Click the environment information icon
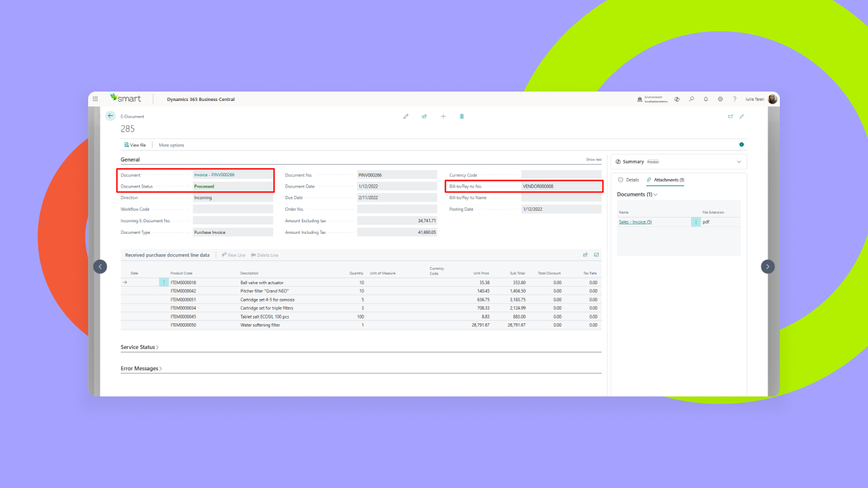This screenshot has height=488, width=868. [639, 99]
